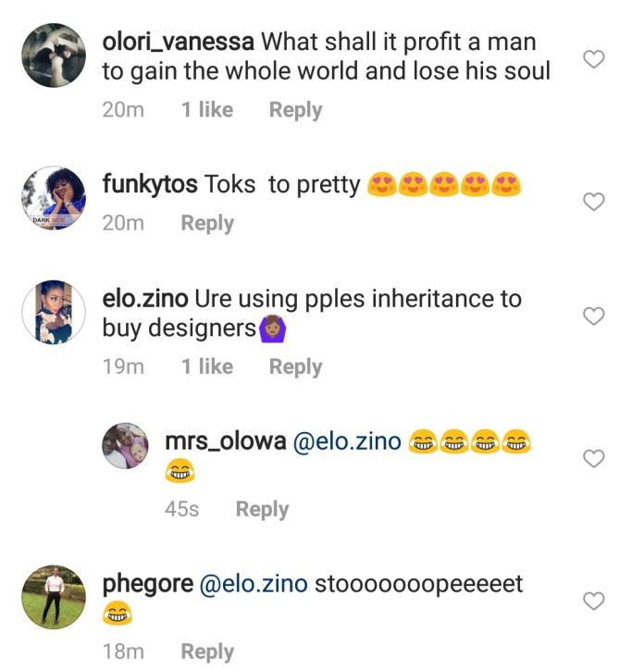Like phegore's comment with heart icon
Screen dimensions: 644x670
coord(593,602)
